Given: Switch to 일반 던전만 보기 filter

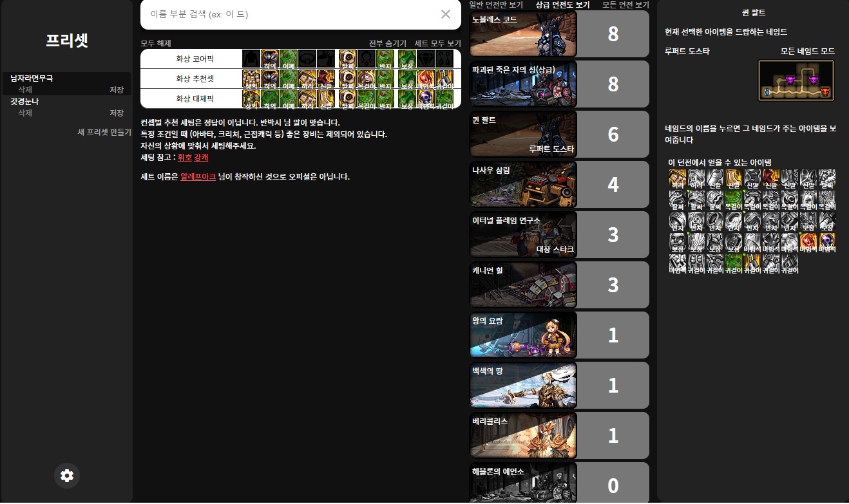Looking at the screenshot, I should tap(495, 5).
